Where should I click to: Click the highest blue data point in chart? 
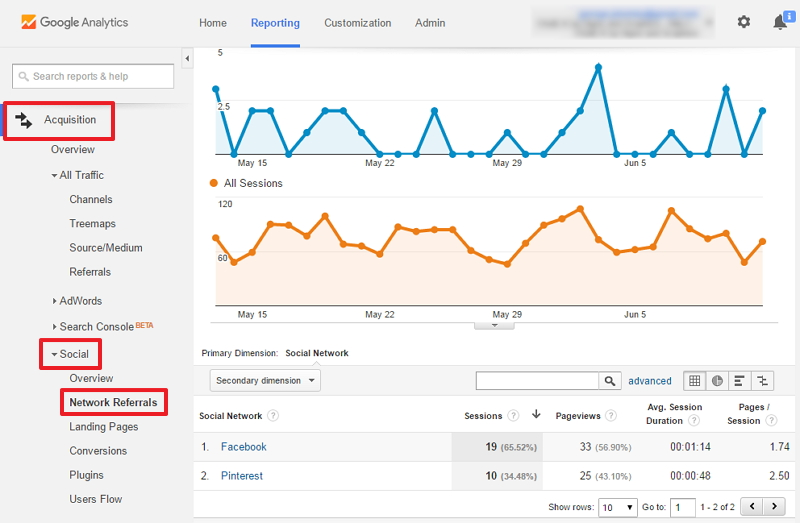598,67
